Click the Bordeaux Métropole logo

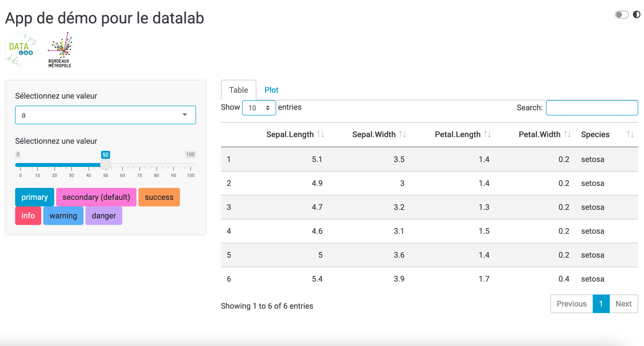click(x=60, y=50)
